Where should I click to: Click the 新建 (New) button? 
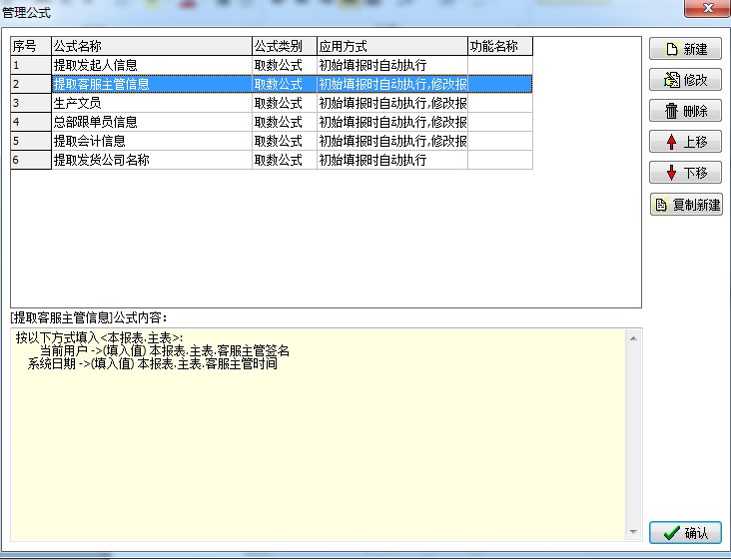[685, 49]
